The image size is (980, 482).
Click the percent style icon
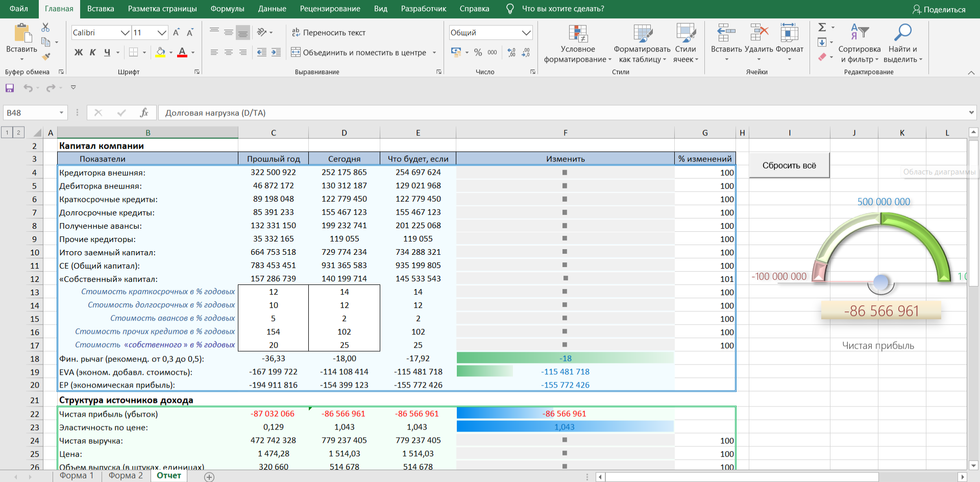coord(478,52)
